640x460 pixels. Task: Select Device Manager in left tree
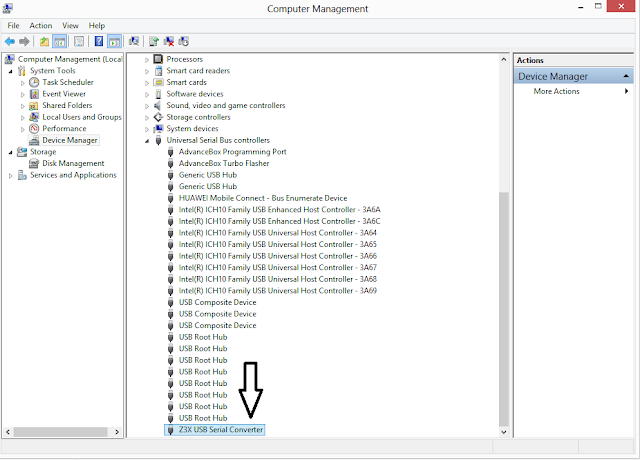tap(70, 140)
